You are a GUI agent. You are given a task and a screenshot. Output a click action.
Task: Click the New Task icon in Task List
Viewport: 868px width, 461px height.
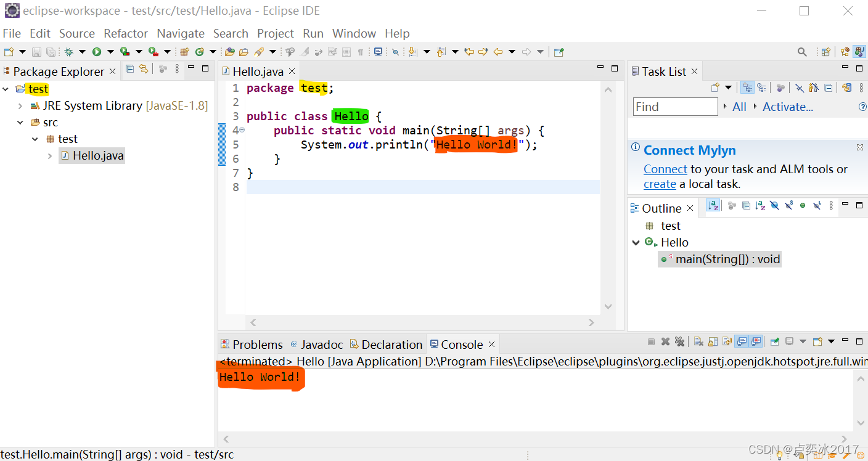pos(715,88)
